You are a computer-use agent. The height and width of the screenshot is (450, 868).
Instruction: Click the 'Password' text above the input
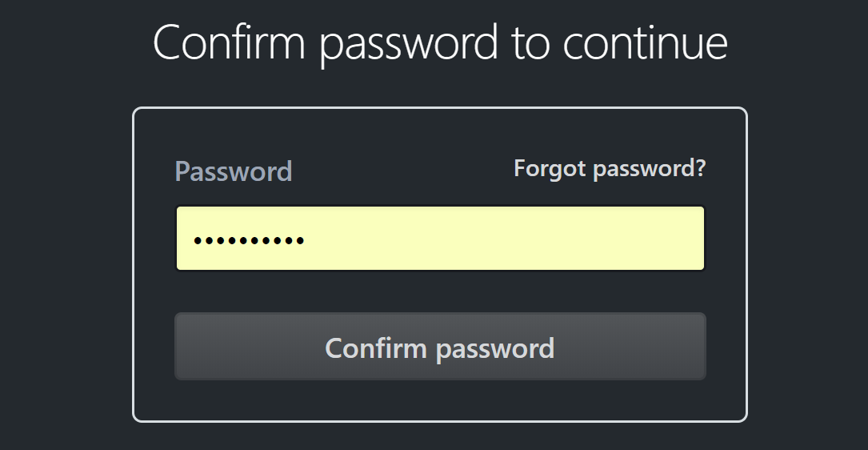coord(234,171)
